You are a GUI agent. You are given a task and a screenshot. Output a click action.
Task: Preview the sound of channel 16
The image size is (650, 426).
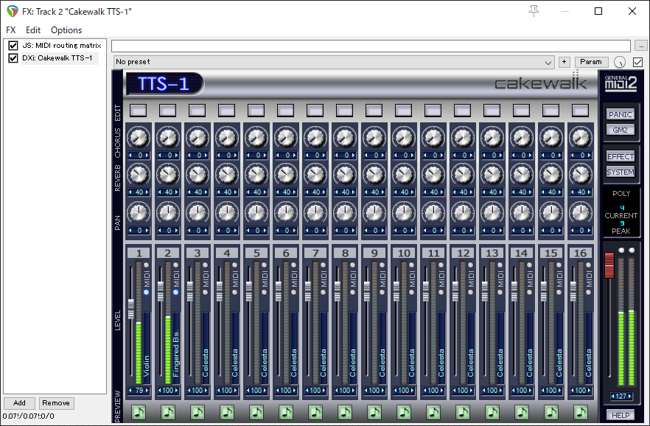point(580,412)
